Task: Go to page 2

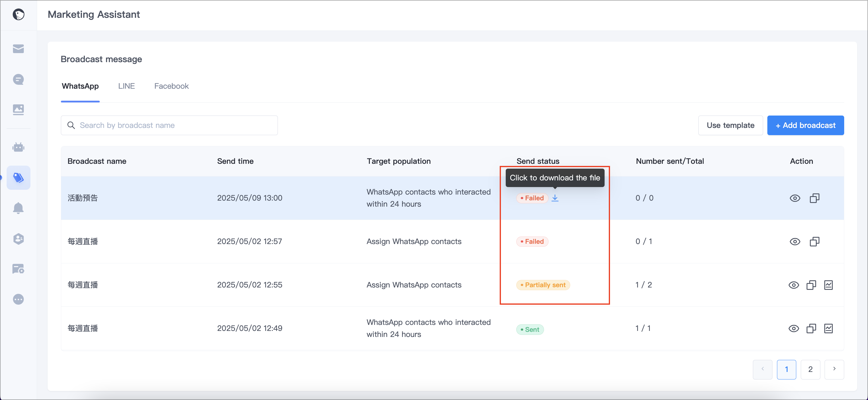Action: [810, 369]
